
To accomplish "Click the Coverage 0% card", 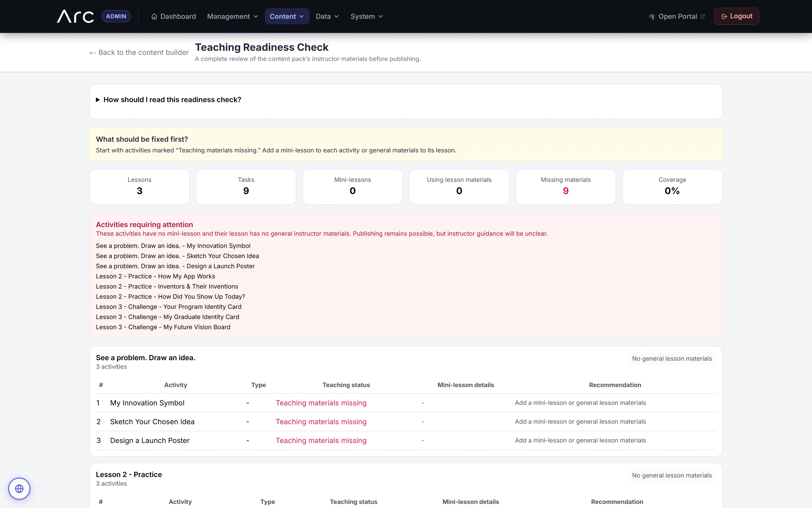I will point(672,187).
